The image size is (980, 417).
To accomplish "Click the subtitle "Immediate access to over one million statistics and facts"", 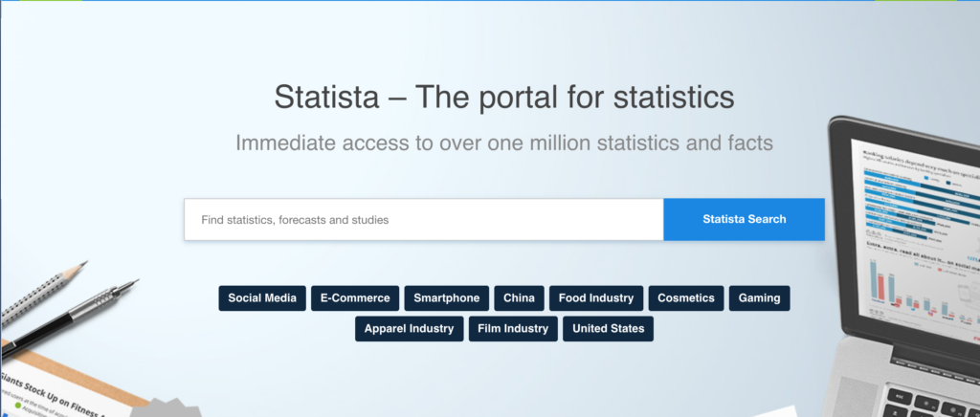I will click(504, 143).
